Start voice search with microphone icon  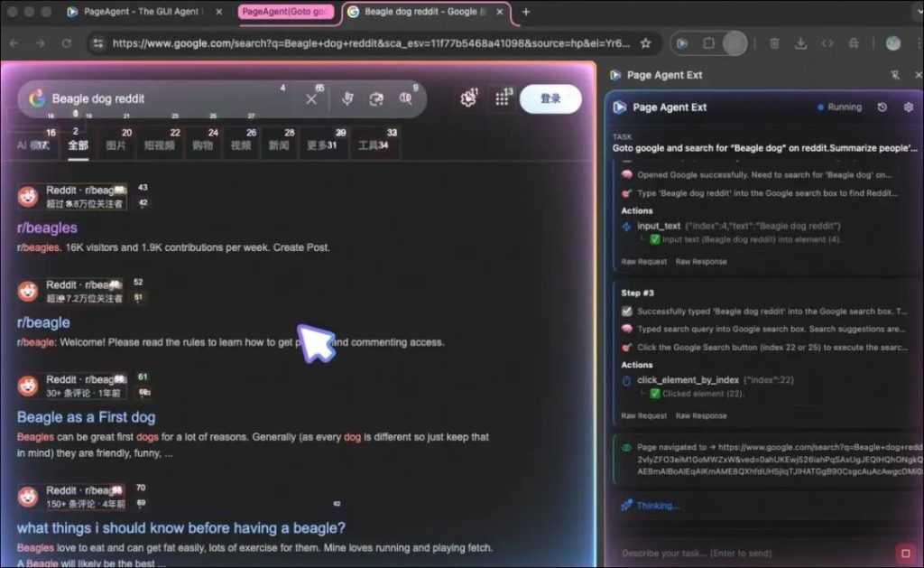[347, 98]
